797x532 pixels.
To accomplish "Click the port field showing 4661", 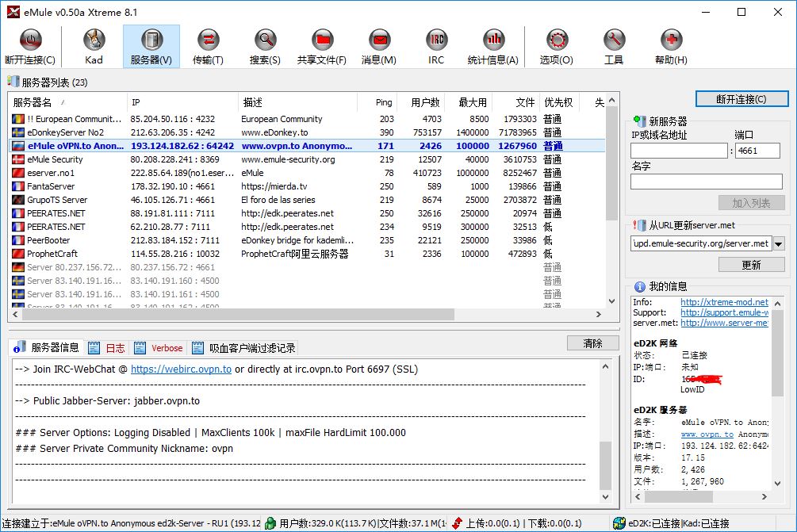I will tap(757, 151).
